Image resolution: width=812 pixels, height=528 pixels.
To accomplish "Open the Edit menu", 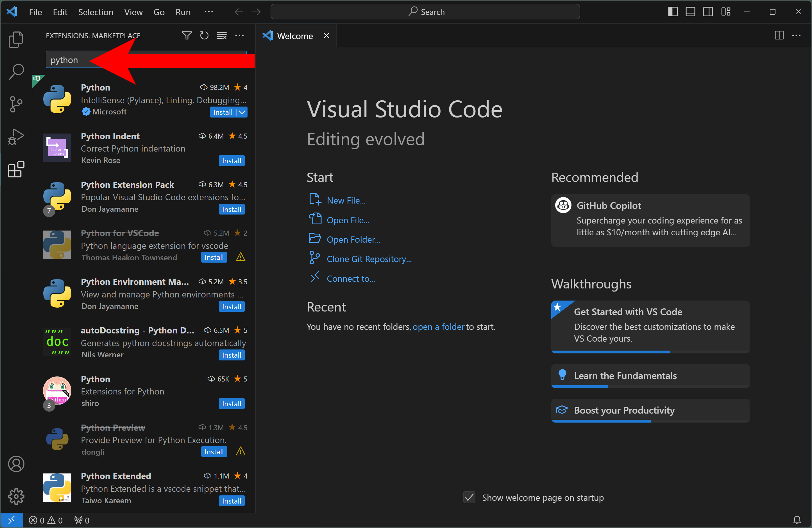I will click(60, 12).
